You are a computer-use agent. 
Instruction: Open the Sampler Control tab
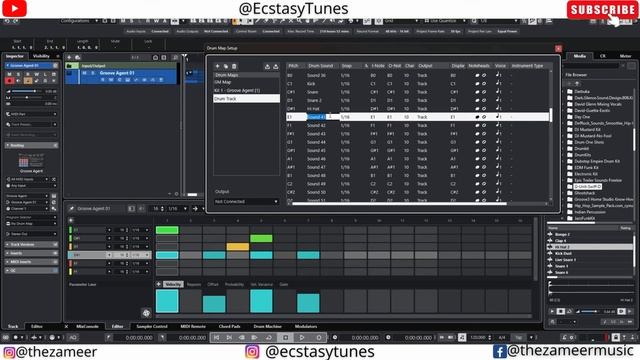click(152, 327)
